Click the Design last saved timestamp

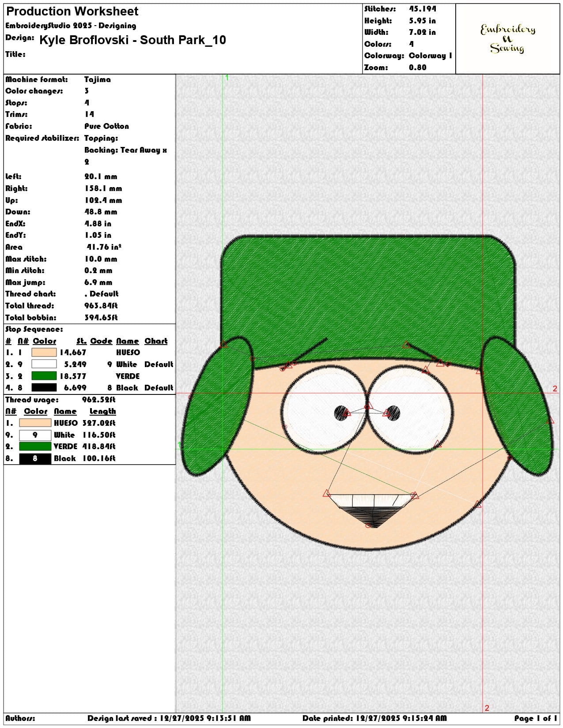tap(169, 718)
